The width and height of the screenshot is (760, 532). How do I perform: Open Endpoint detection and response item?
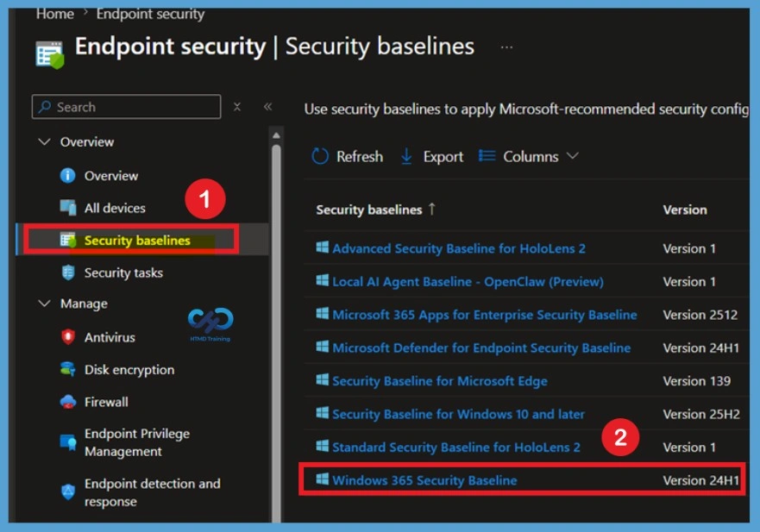point(152,492)
